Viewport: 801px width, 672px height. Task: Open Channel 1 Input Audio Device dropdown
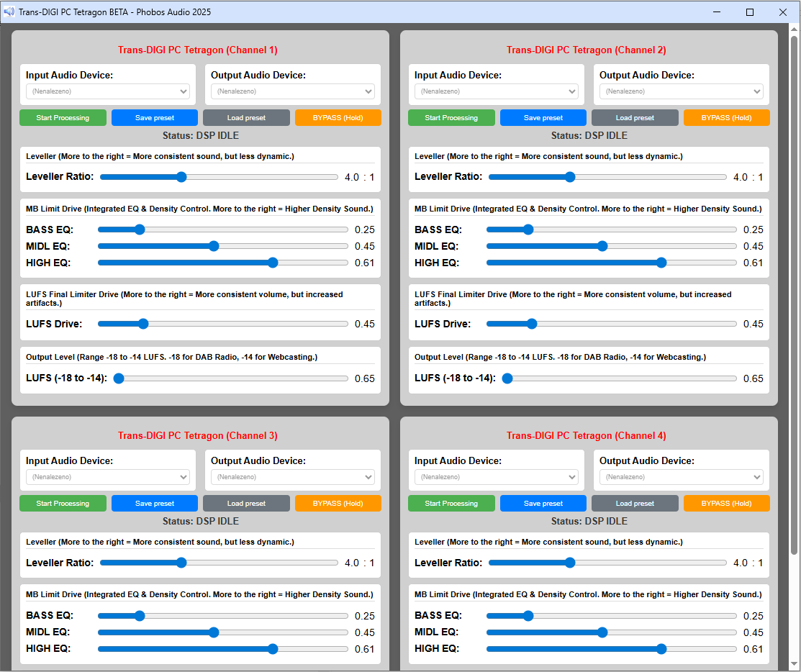[108, 91]
